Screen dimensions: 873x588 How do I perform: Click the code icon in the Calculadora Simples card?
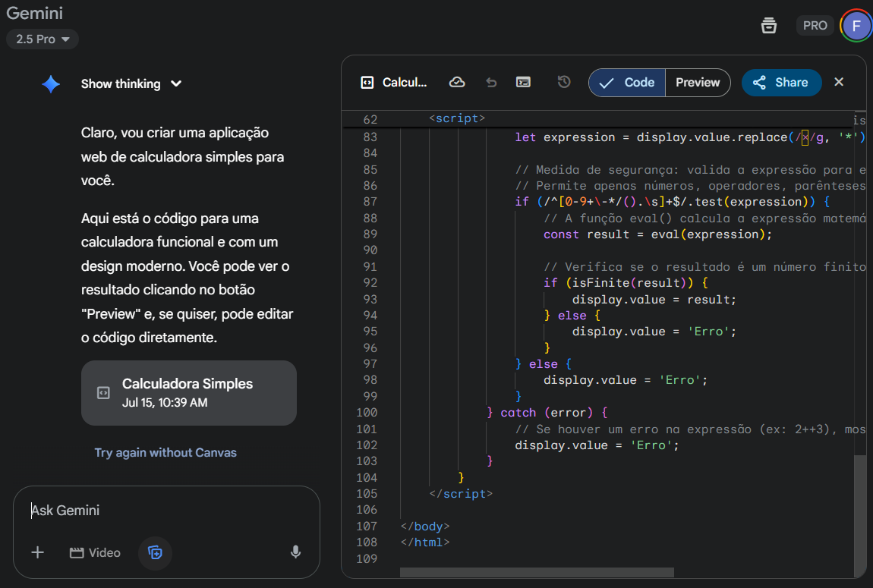tap(103, 393)
